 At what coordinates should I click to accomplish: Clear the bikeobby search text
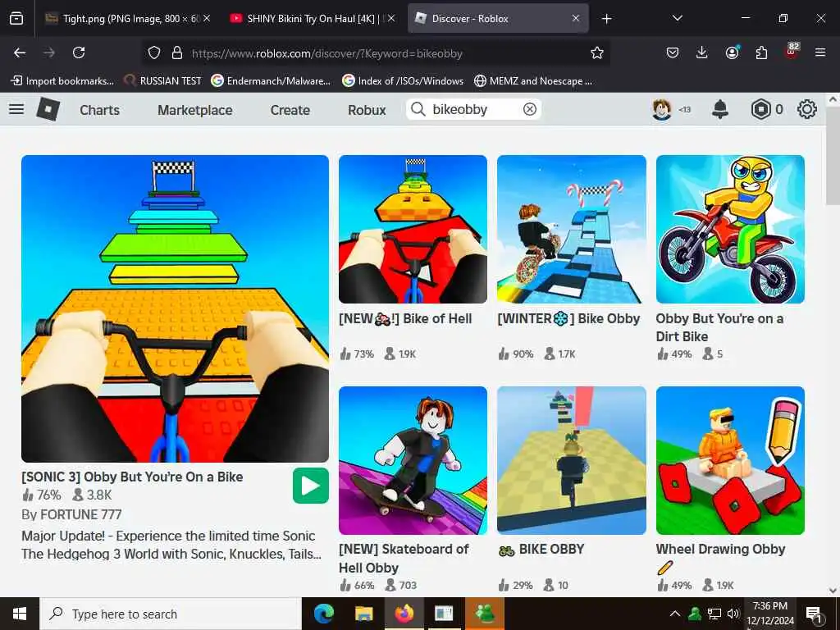coord(529,109)
